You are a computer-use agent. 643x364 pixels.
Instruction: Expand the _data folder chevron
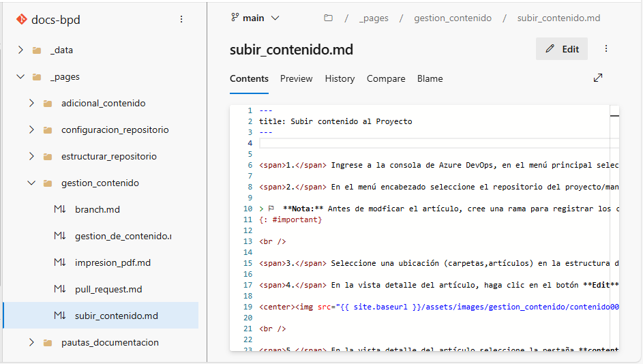pyautogui.click(x=20, y=50)
